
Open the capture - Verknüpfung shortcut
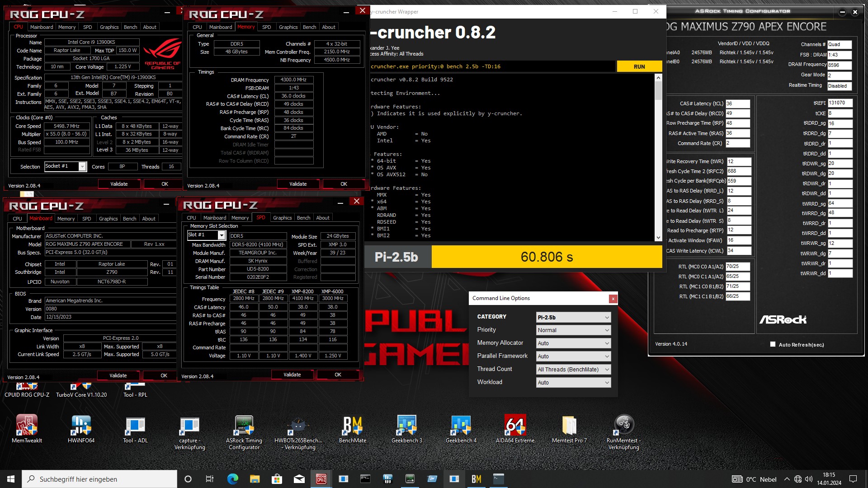pyautogui.click(x=189, y=433)
